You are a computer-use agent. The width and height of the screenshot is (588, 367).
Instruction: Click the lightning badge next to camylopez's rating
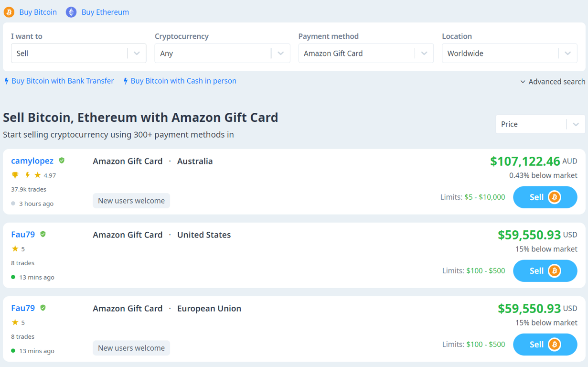click(x=28, y=175)
